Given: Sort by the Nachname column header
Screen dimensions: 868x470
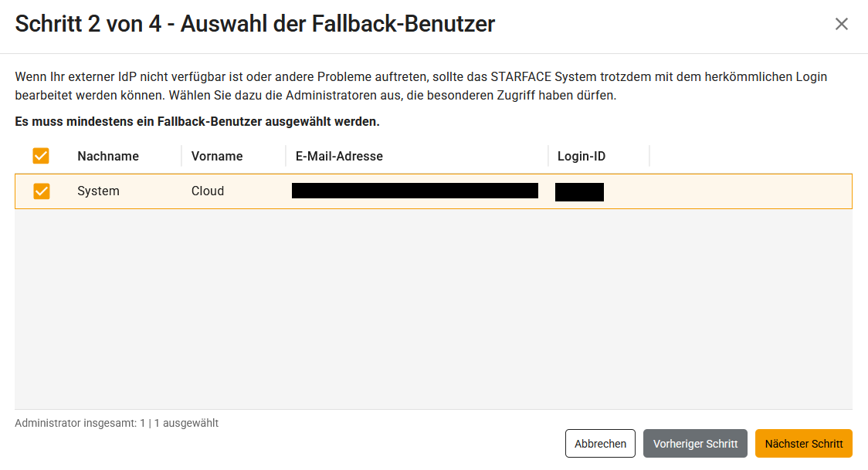Looking at the screenshot, I should click(108, 156).
